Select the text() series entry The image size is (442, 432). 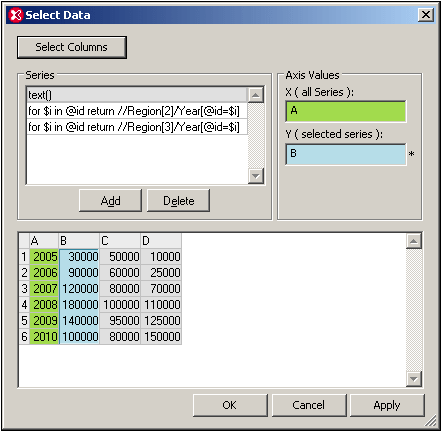point(137,95)
